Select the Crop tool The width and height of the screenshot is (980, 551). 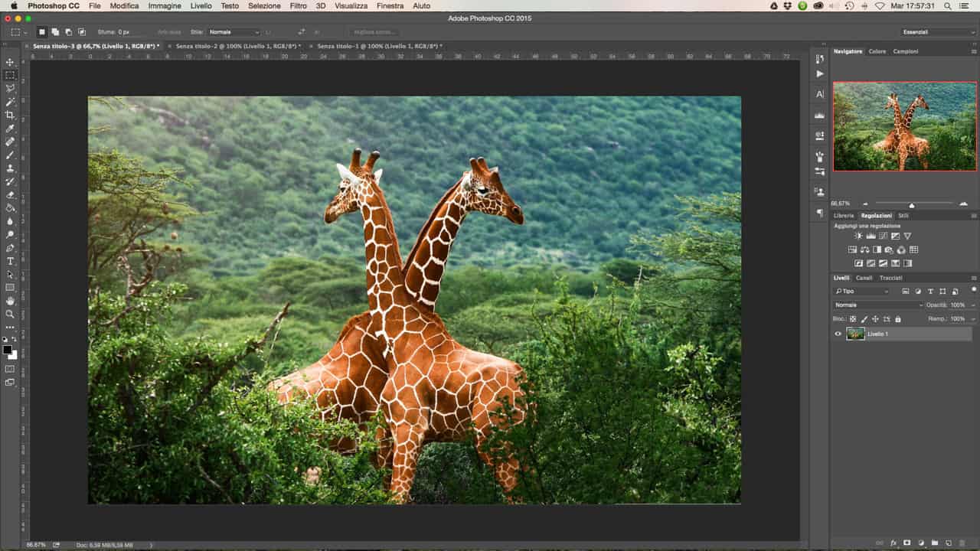pos(10,116)
